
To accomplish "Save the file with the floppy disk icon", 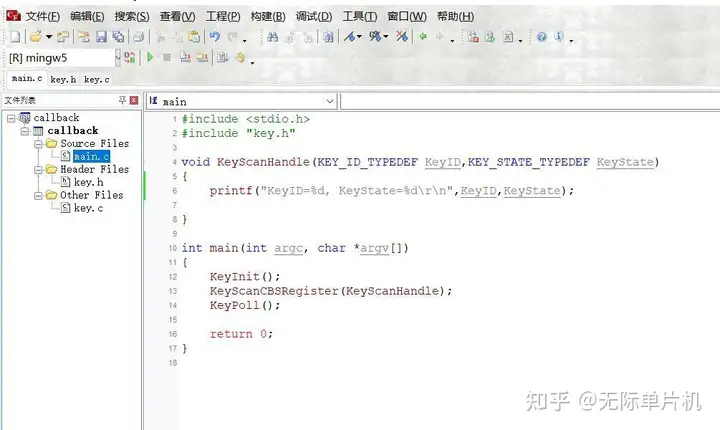I will click(101, 36).
